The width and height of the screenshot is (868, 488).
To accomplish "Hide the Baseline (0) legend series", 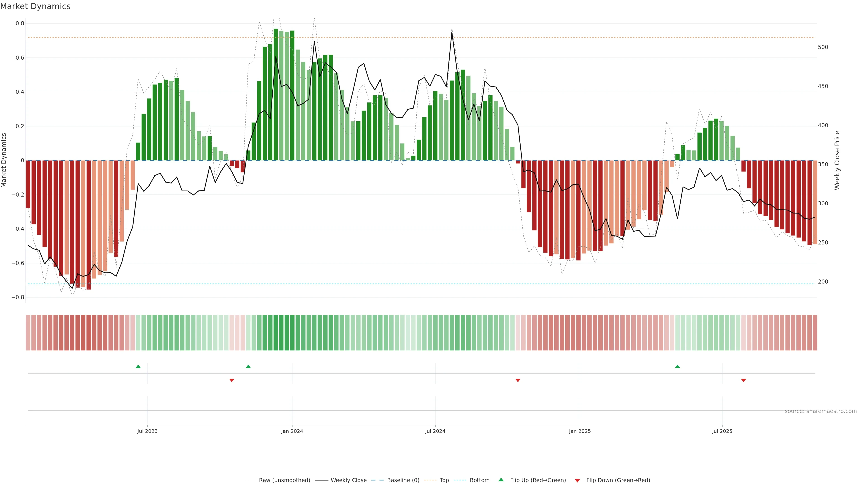I will click(403, 480).
